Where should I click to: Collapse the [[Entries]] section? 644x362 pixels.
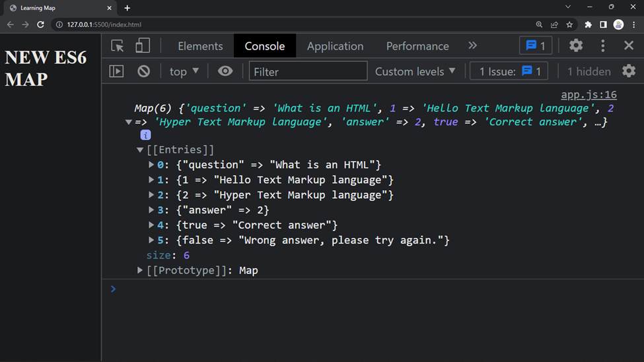point(140,150)
